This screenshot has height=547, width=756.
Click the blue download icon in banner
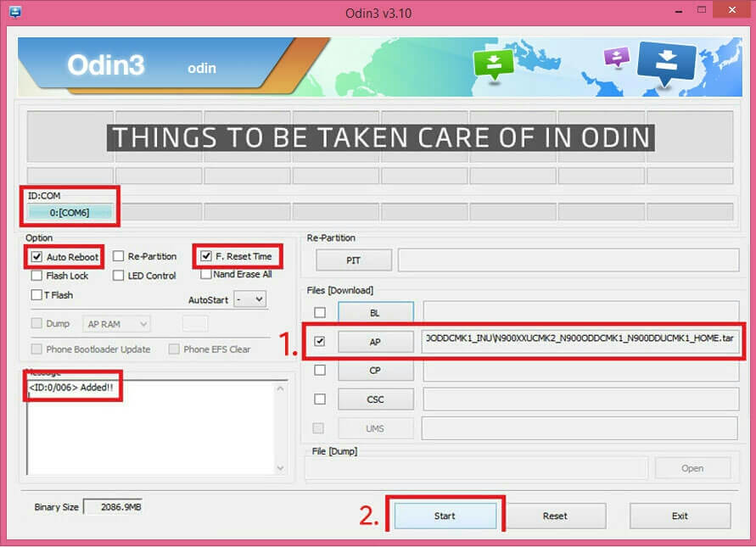pyautogui.click(x=666, y=64)
